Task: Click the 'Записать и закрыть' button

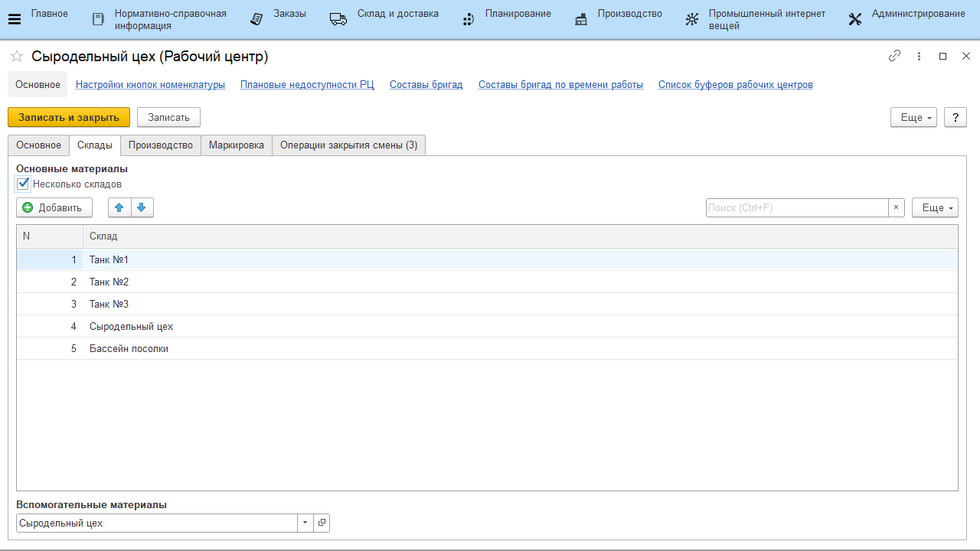Action: pos(69,117)
